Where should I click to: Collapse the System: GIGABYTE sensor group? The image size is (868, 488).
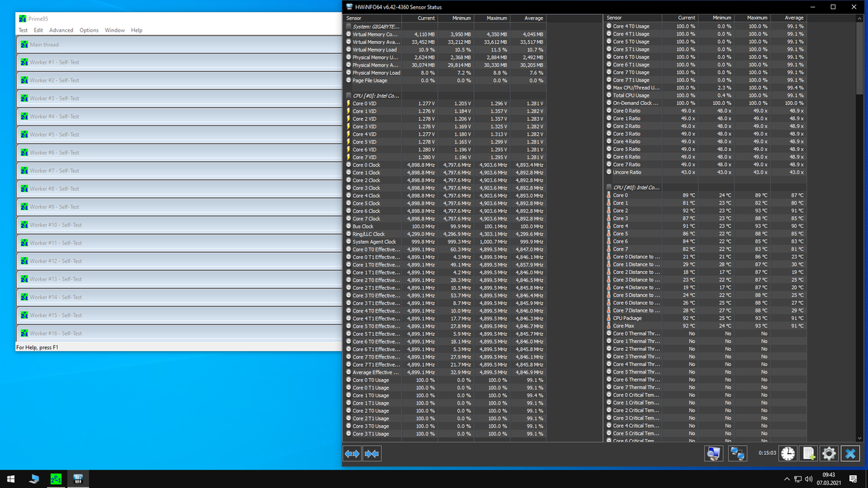[x=349, y=26]
